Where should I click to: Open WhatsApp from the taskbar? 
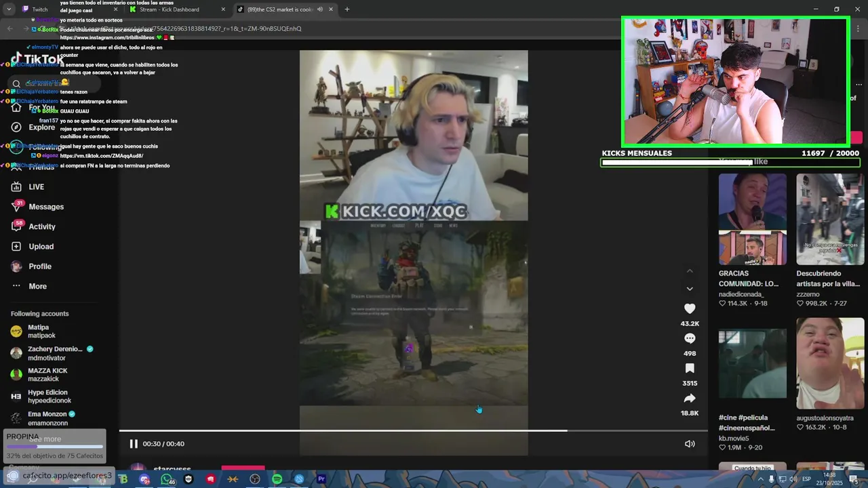(x=166, y=479)
